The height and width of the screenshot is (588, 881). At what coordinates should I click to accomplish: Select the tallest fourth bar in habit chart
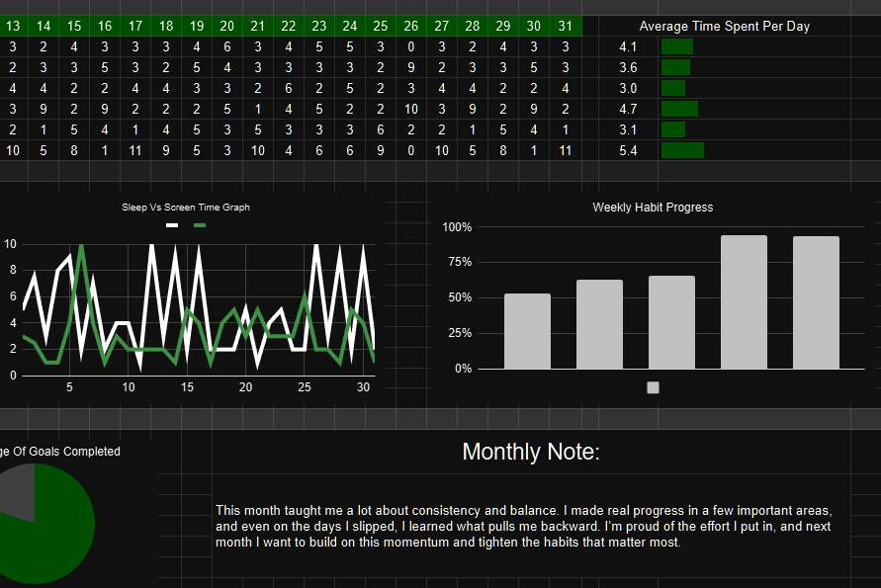click(x=744, y=301)
